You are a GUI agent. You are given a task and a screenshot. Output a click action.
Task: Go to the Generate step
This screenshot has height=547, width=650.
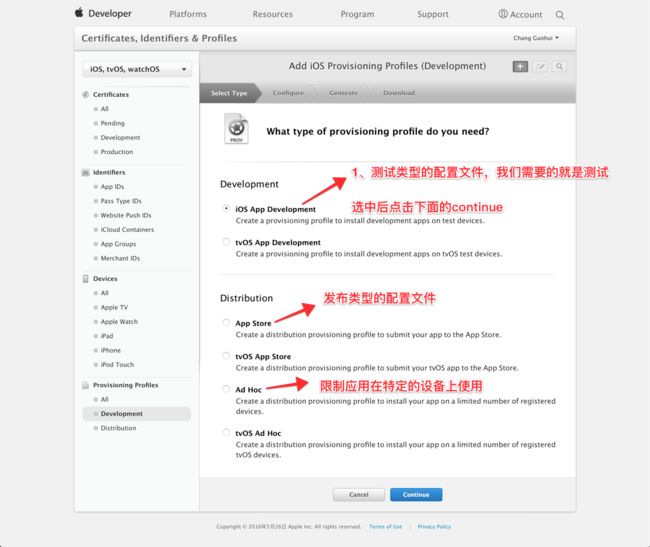[343, 93]
